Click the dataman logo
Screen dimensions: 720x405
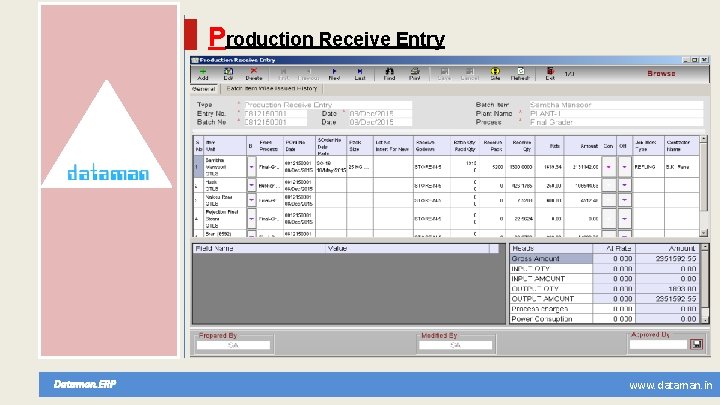pyautogui.click(x=108, y=173)
